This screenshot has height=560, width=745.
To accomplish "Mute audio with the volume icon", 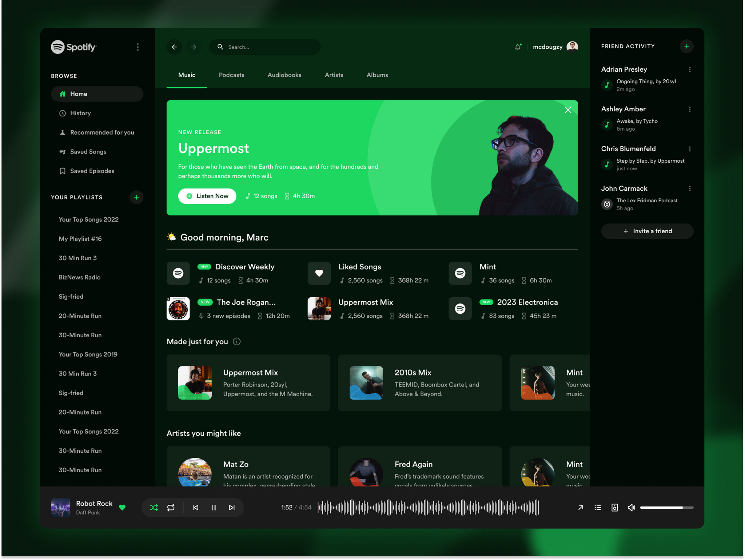I will (631, 508).
